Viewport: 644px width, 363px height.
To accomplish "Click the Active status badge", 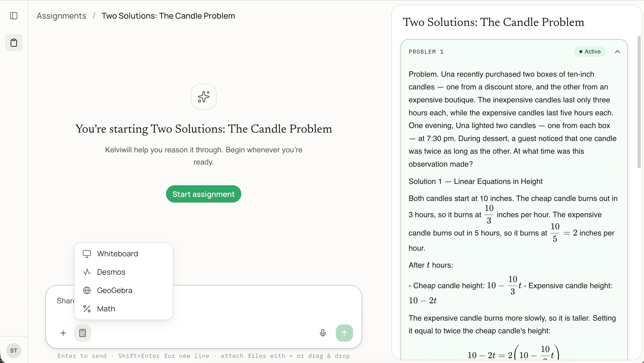I will click(590, 52).
